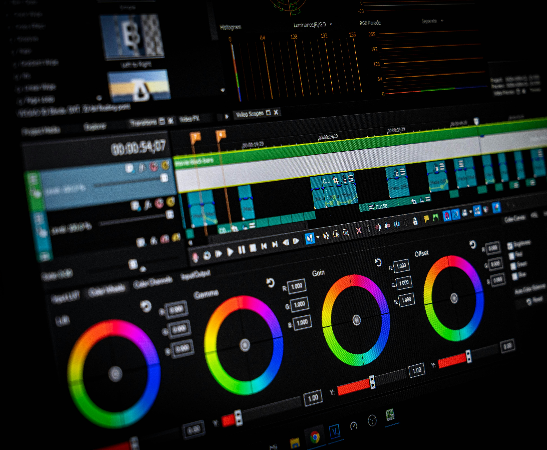Click the Gamma R value field
This screenshot has height=450, width=547.
coord(297,286)
